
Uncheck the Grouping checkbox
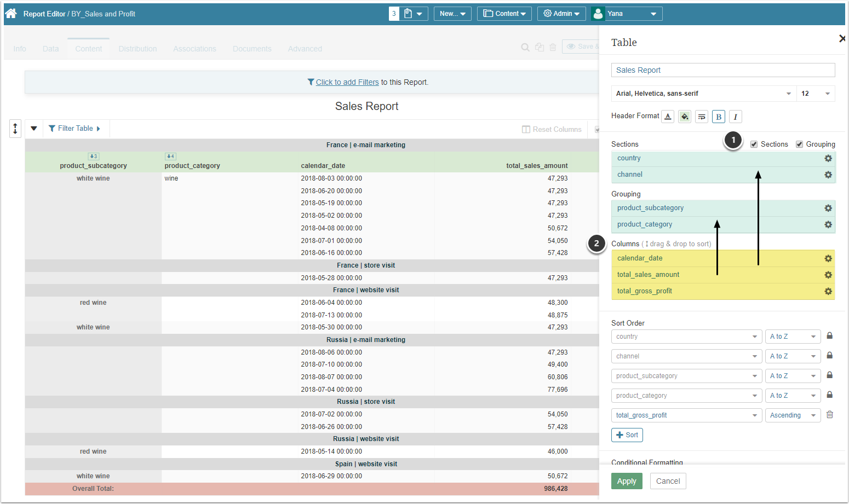click(800, 144)
